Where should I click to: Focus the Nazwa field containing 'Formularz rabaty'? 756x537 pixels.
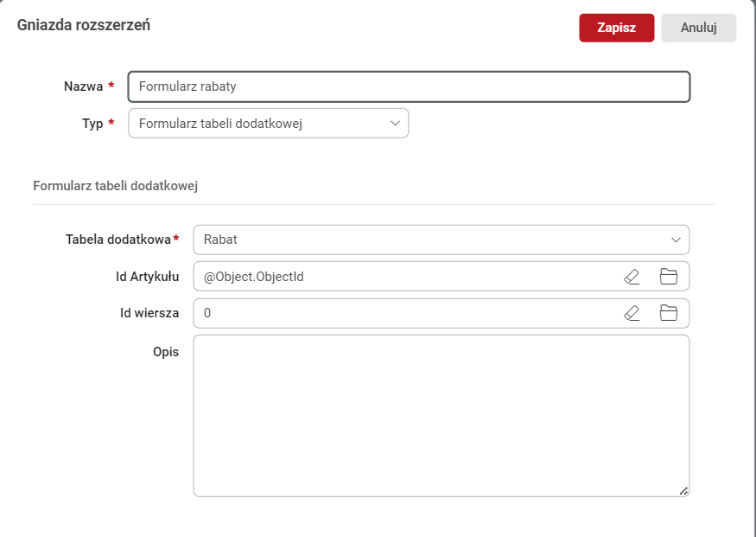[x=408, y=86]
